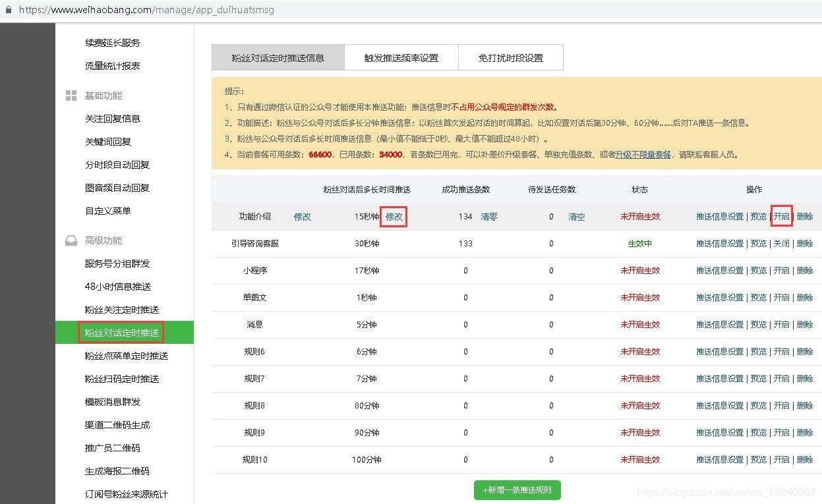Image resolution: width=822 pixels, height=504 pixels.
Task: Open 自定义菜单 in sidebar
Action: [x=108, y=211]
